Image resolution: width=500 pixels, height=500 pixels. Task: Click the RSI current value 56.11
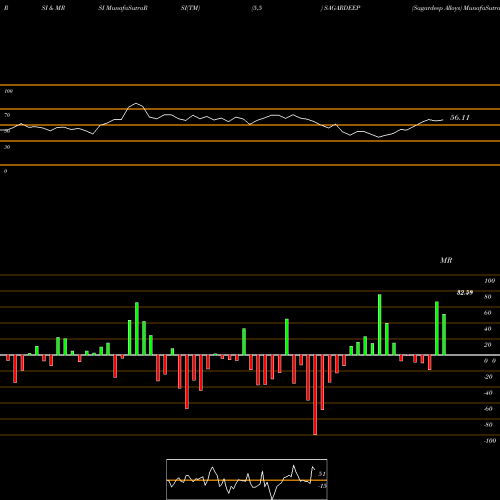pyautogui.click(x=460, y=118)
